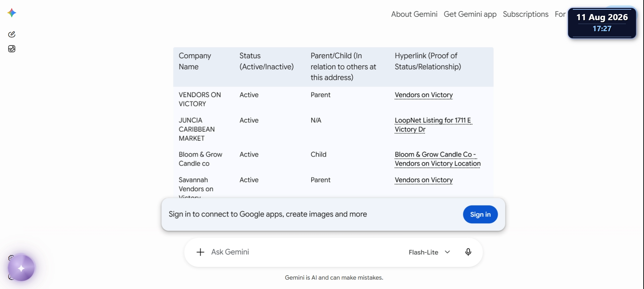Open the Vendors on Victory link in the first row
The height and width of the screenshot is (289, 644).
(424, 95)
